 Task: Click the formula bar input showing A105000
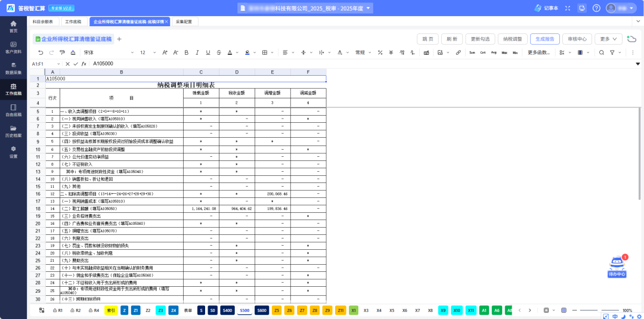361,64
